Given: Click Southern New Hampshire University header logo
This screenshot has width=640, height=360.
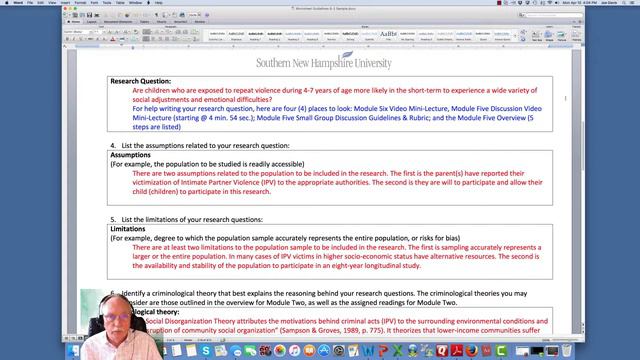Looking at the screenshot, I should pyautogui.click(x=324, y=61).
